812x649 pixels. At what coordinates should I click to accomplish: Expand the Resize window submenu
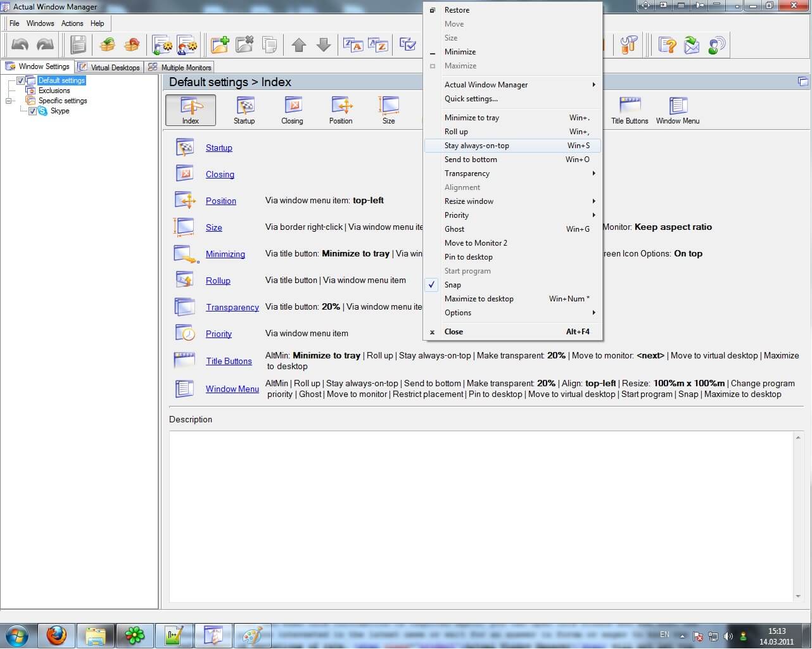coord(512,201)
